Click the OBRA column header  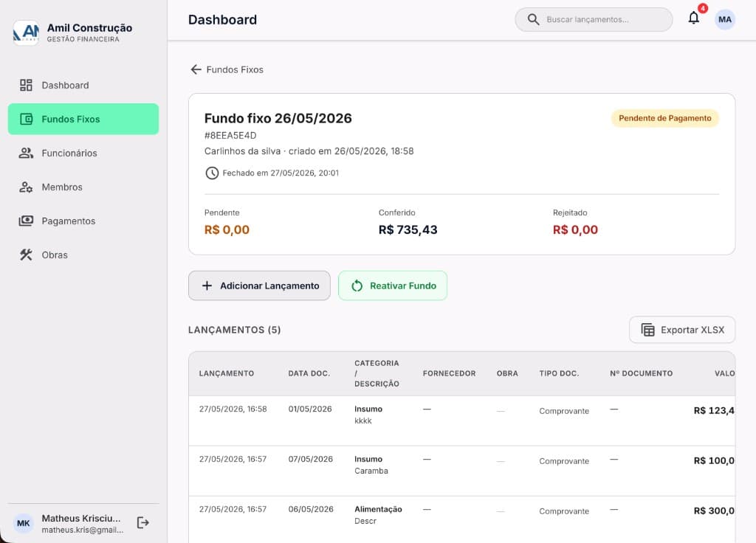tap(507, 373)
